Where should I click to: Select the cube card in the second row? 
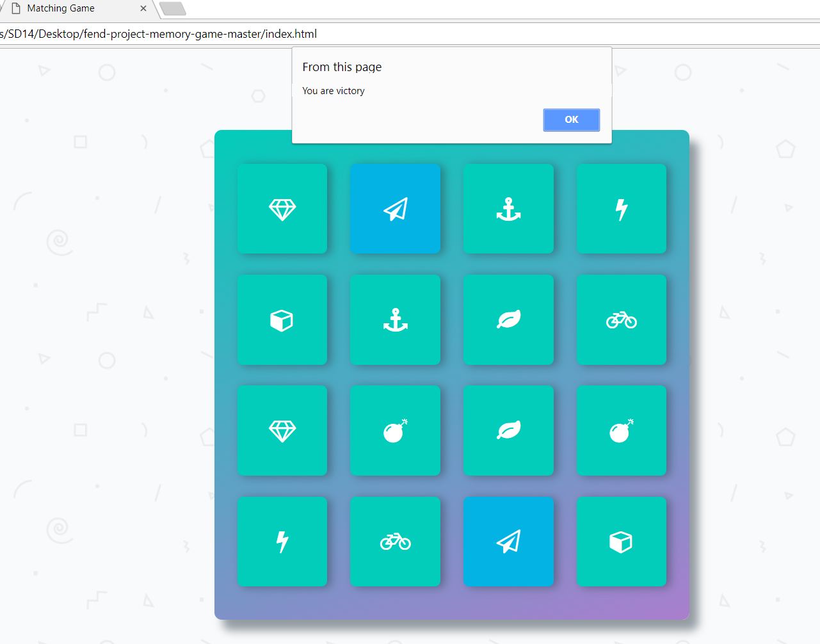pyautogui.click(x=282, y=320)
